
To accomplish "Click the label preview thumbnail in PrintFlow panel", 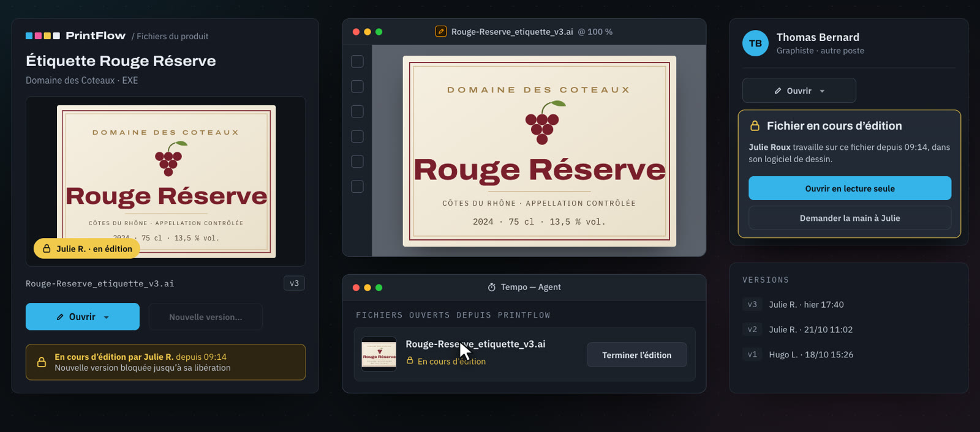I will click(166, 181).
